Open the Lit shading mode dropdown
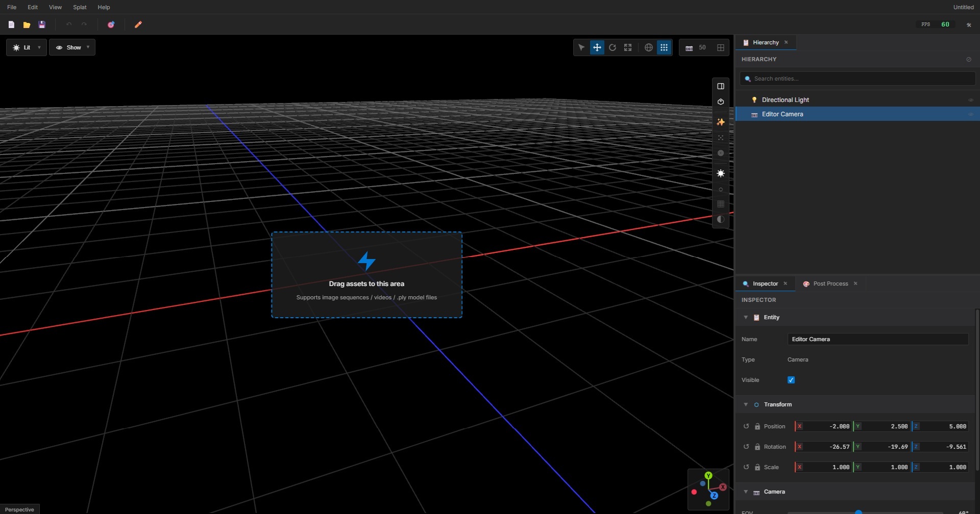This screenshot has width=980, height=514. tap(26, 47)
